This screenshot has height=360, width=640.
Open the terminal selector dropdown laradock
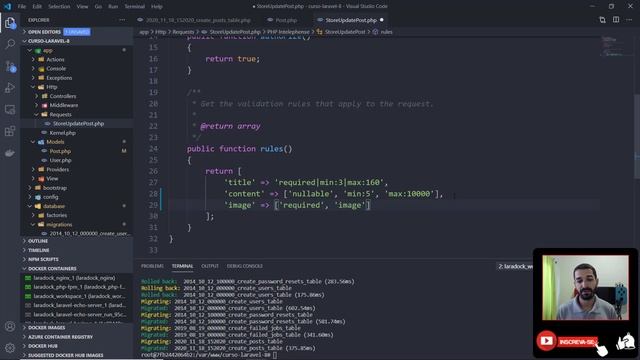click(x=515, y=267)
